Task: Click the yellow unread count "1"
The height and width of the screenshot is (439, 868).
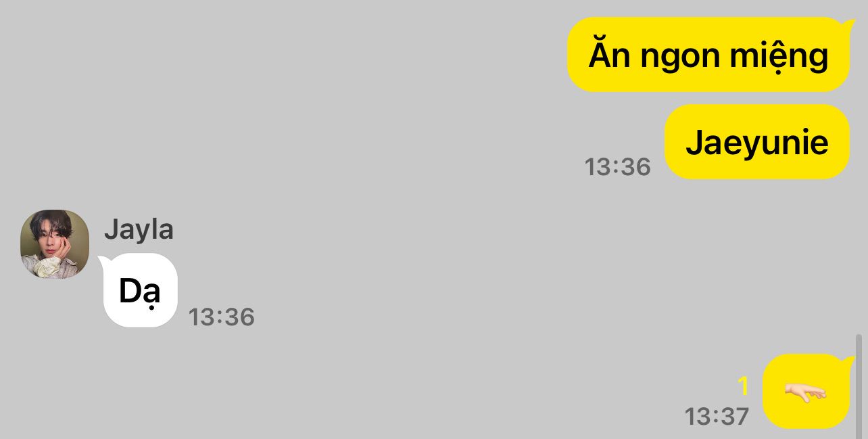Action: point(743,387)
